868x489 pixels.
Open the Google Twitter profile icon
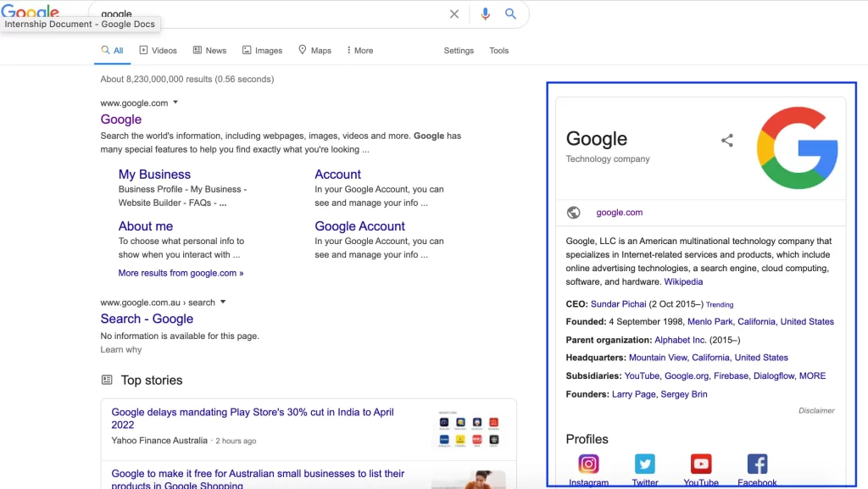(645, 464)
